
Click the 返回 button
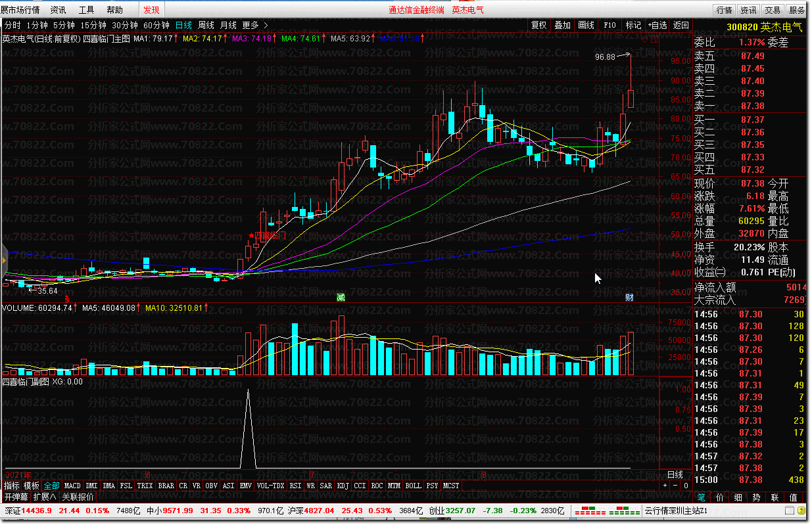click(681, 26)
